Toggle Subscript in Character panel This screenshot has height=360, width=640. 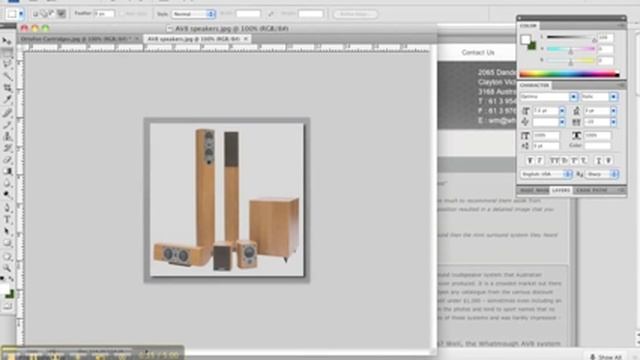584,161
